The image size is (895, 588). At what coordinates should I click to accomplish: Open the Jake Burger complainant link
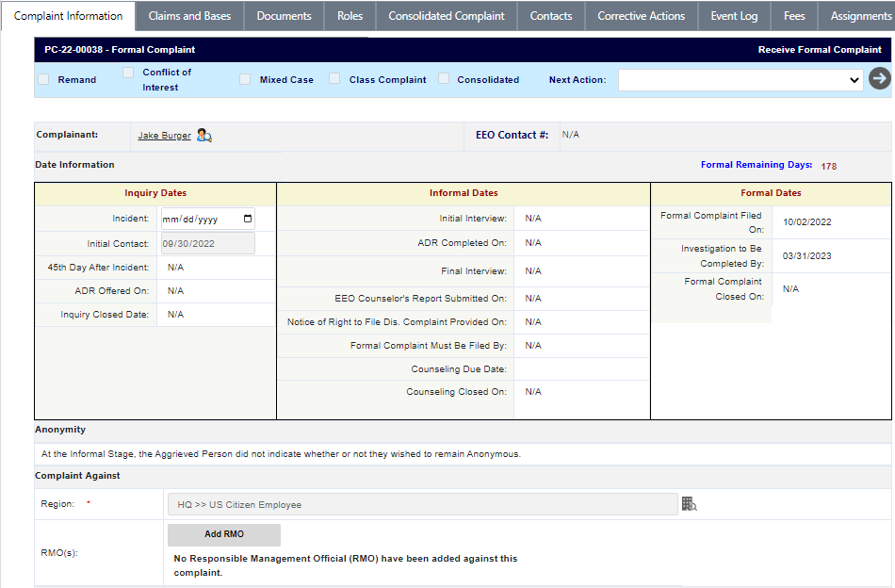coord(164,136)
